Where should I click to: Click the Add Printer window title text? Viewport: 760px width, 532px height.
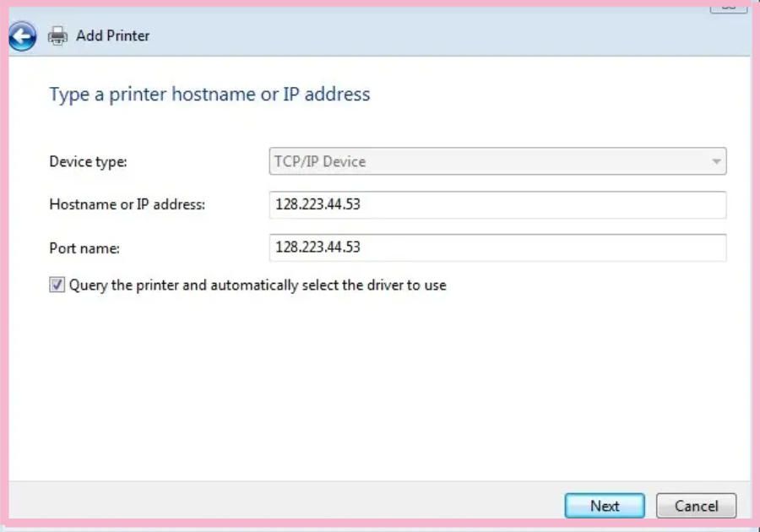[x=112, y=35]
